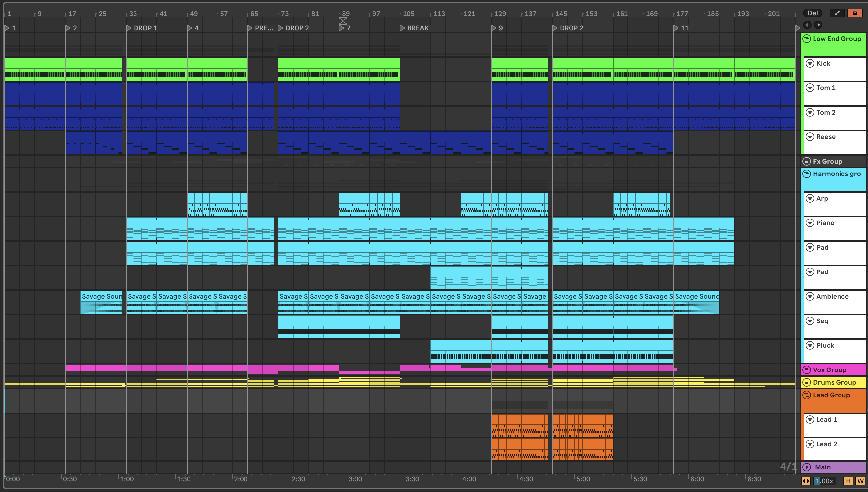The height and width of the screenshot is (492, 868).
Task: Unfold the Main track triangle
Action: click(x=807, y=467)
